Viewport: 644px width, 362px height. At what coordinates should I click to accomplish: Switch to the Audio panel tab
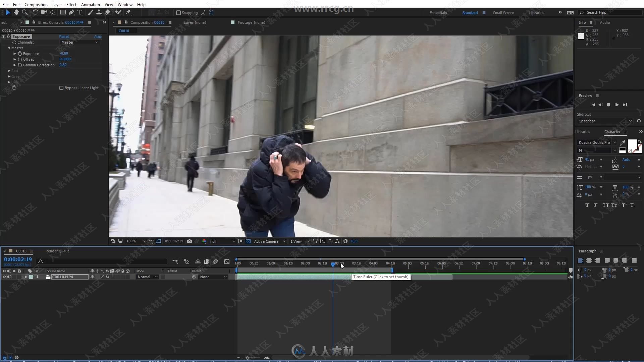click(605, 22)
